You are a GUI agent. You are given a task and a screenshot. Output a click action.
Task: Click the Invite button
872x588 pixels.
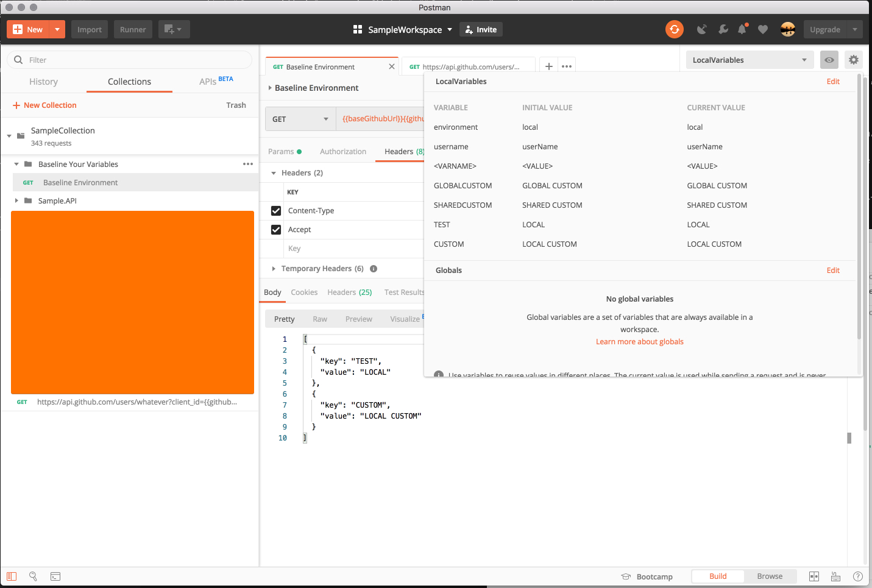481,29
